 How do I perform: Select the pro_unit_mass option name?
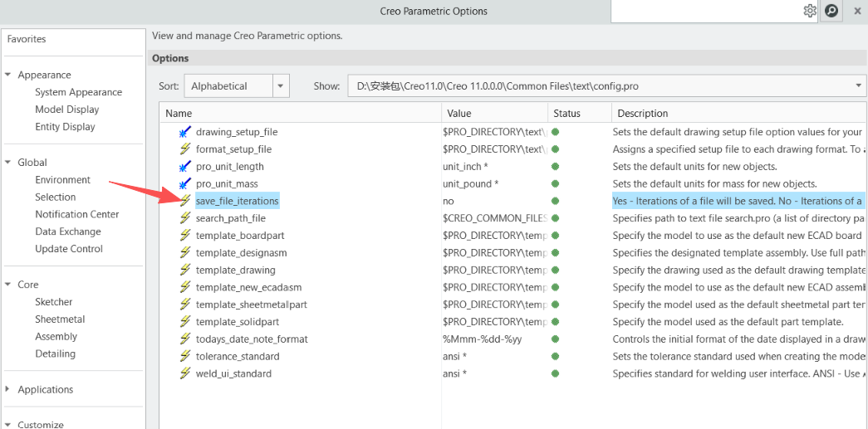point(227,183)
